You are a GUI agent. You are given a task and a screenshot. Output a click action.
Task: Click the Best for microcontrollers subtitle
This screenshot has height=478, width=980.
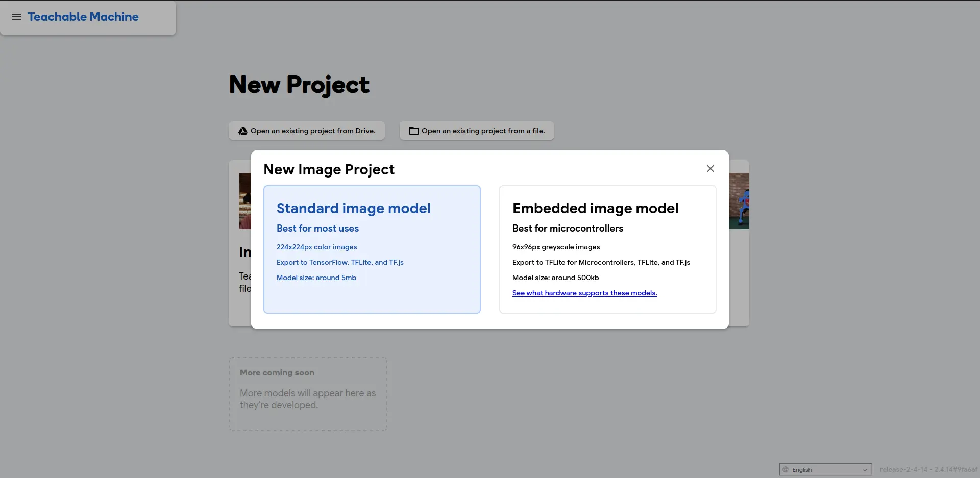(x=568, y=228)
